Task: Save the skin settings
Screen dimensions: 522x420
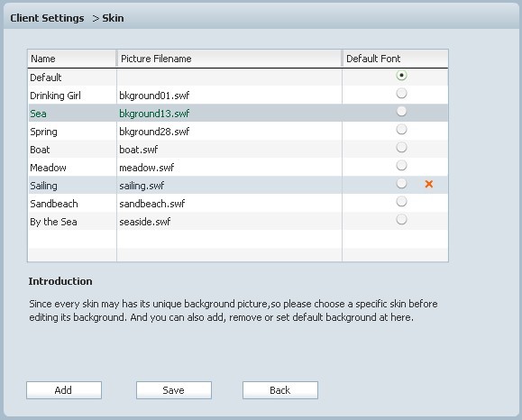Action: pyautogui.click(x=174, y=390)
